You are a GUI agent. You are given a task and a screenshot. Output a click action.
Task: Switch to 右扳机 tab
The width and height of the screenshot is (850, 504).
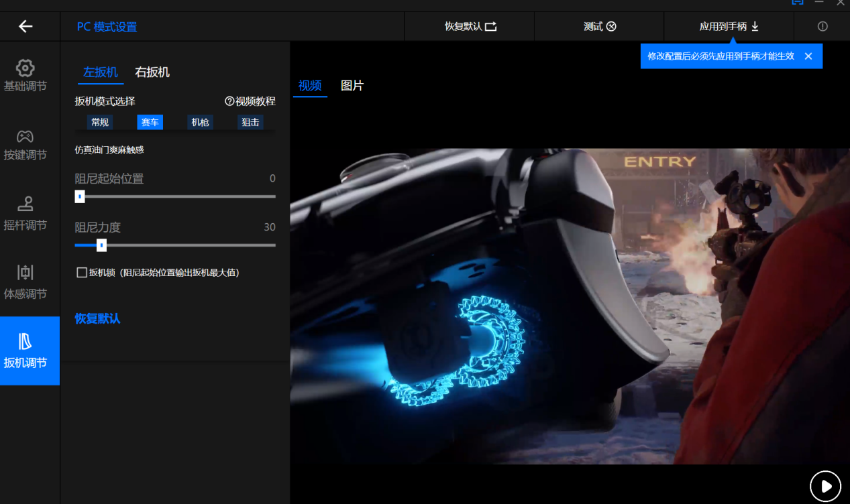click(x=152, y=72)
